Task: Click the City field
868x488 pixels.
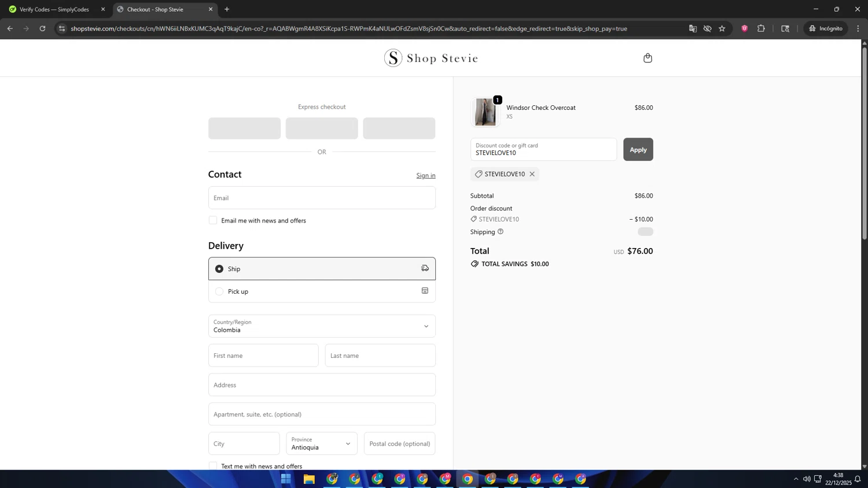Action: (x=244, y=443)
